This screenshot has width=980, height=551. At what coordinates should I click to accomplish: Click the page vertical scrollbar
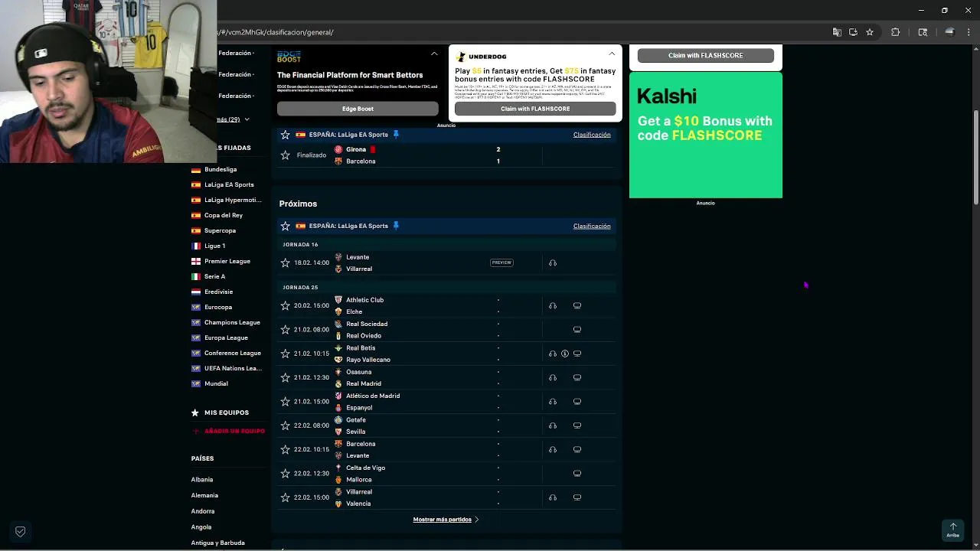[x=975, y=157]
